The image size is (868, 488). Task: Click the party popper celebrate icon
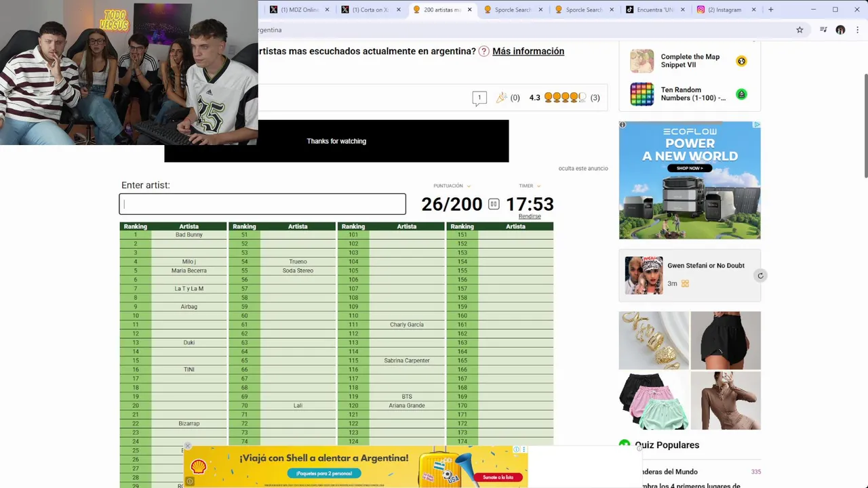coord(501,98)
